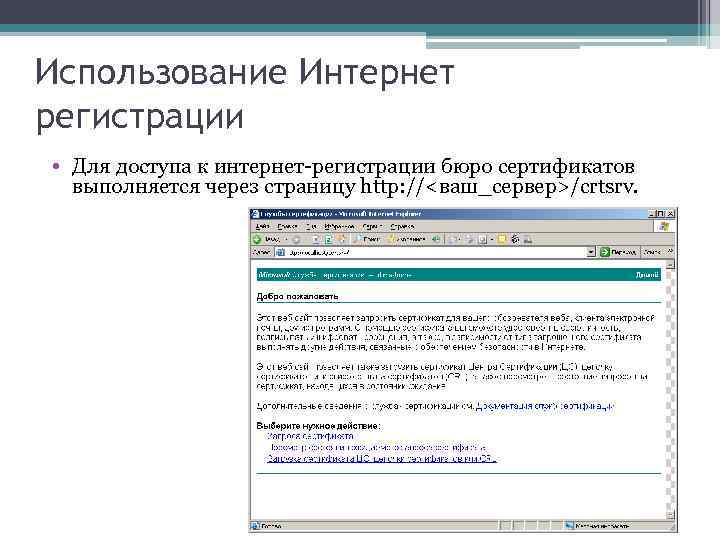Click the slide title 'Использование Интернет регистрации'
Screen dimensions: 720x540
245,94
